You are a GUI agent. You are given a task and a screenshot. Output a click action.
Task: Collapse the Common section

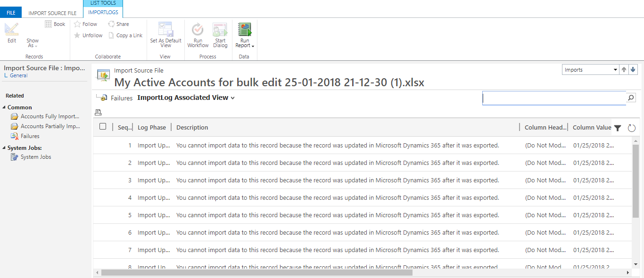tap(4, 107)
